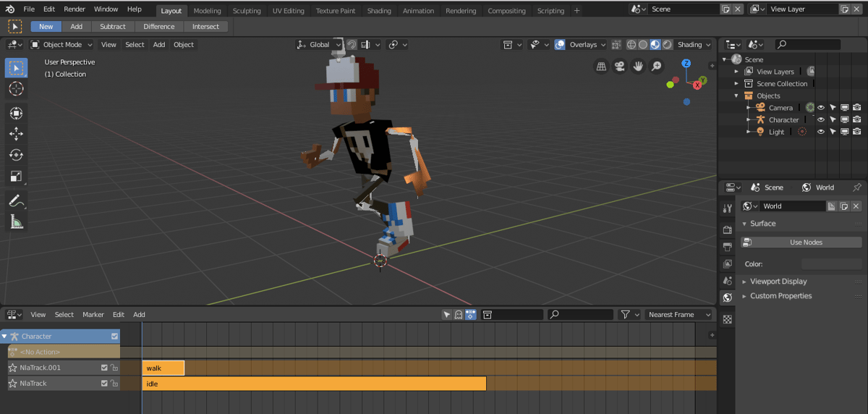This screenshot has height=414, width=868.
Task: Hide the Character object in viewport
Action: click(x=821, y=119)
